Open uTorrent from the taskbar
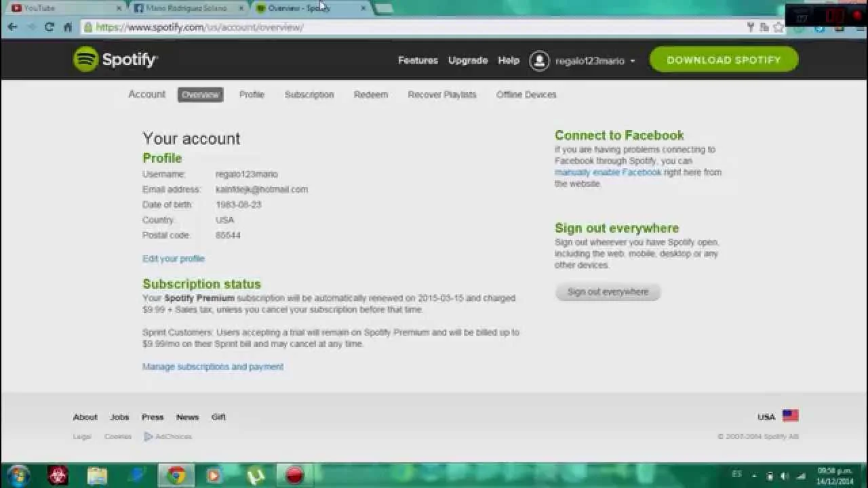This screenshot has width=868, height=488. [255, 475]
